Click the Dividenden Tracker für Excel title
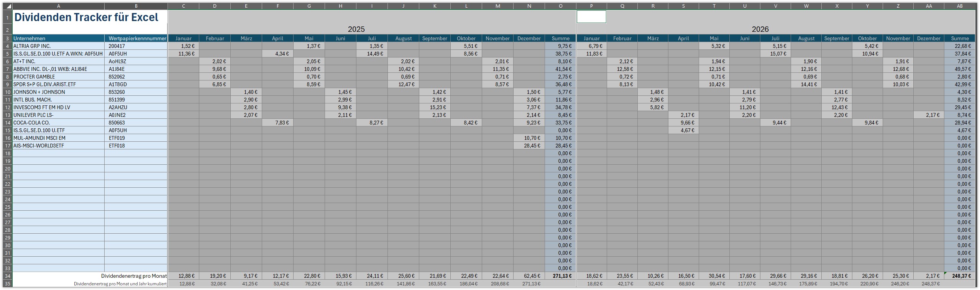Screen dimensions: 980x290 86,18
